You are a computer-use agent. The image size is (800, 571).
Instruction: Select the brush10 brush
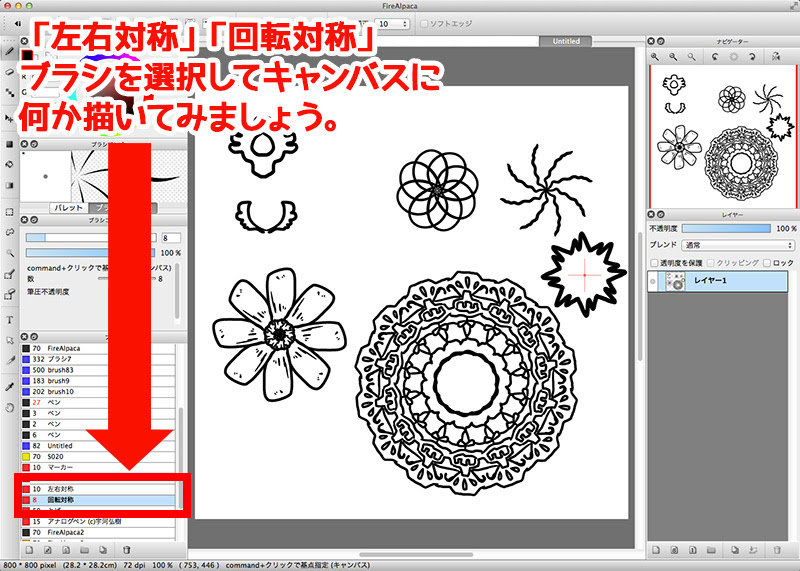(98, 392)
